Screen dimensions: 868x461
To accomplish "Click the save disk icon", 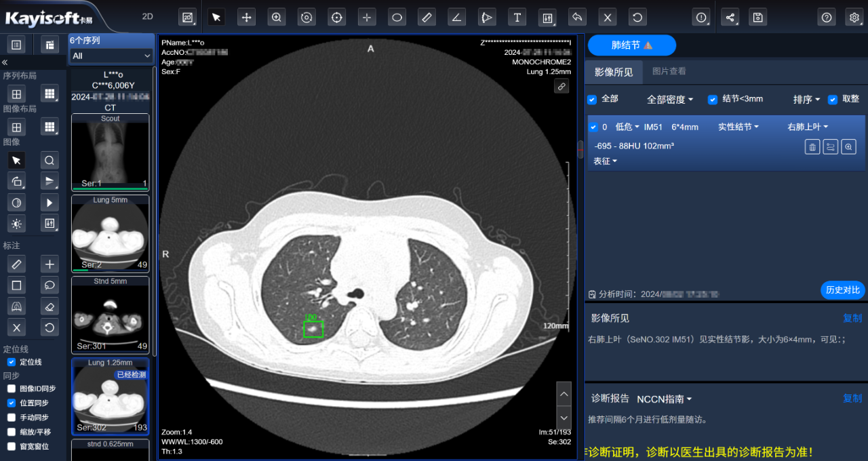I will pyautogui.click(x=757, y=18).
